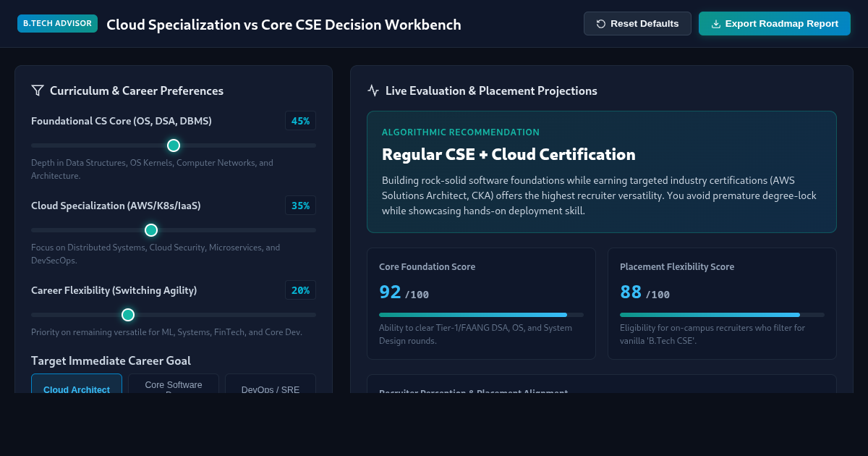The height and width of the screenshot is (456, 868).
Task: Adjust the Cloud Specialization slider handle
Action: tap(151, 230)
